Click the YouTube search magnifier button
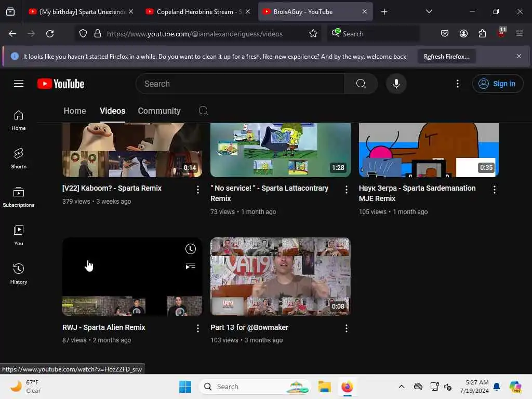532x399 pixels. [361, 84]
